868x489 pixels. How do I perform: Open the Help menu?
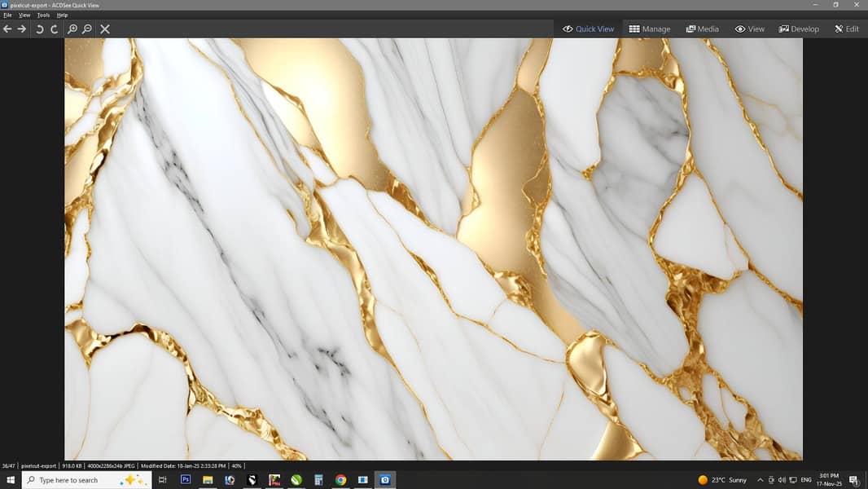click(x=62, y=15)
